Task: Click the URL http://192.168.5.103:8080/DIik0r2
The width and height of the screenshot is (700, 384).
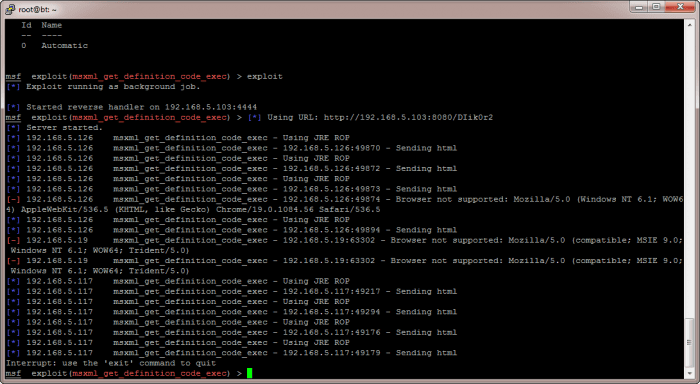Action: [x=408, y=117]
